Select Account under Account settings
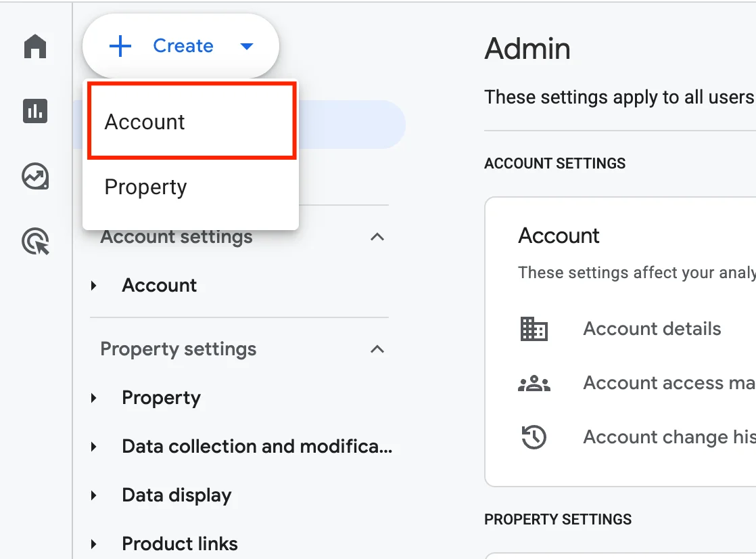 [x=159, y=286]
